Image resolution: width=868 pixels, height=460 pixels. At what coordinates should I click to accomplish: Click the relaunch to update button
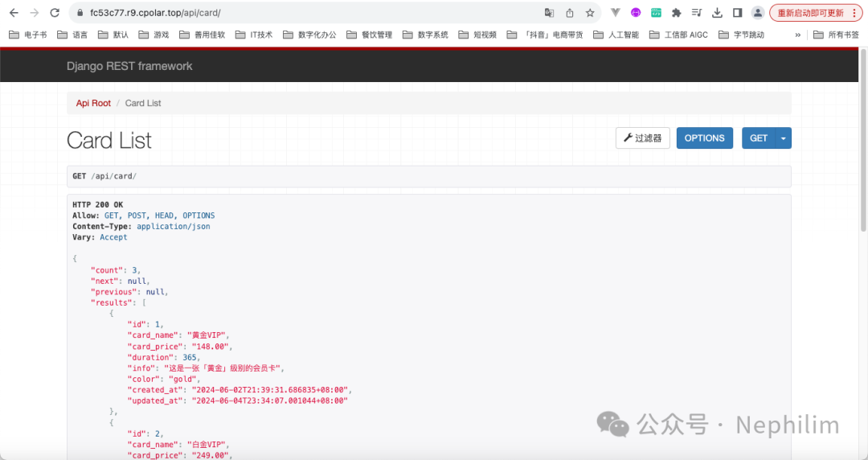pyautogui.click(x=810, y=13)
